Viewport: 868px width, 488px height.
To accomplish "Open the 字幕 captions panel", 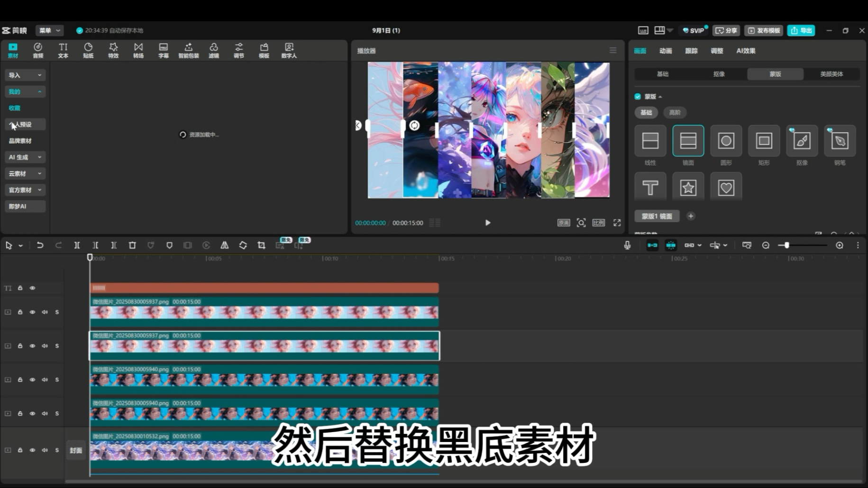I will (x=164, y=50).
